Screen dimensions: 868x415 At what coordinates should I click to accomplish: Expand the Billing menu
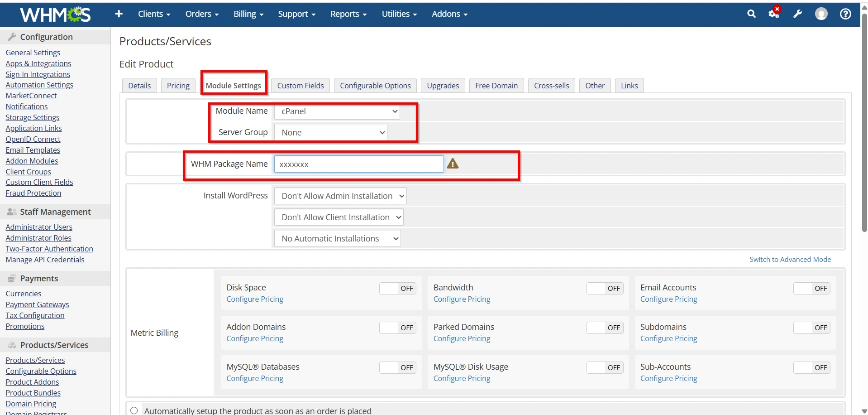[248, 14]
